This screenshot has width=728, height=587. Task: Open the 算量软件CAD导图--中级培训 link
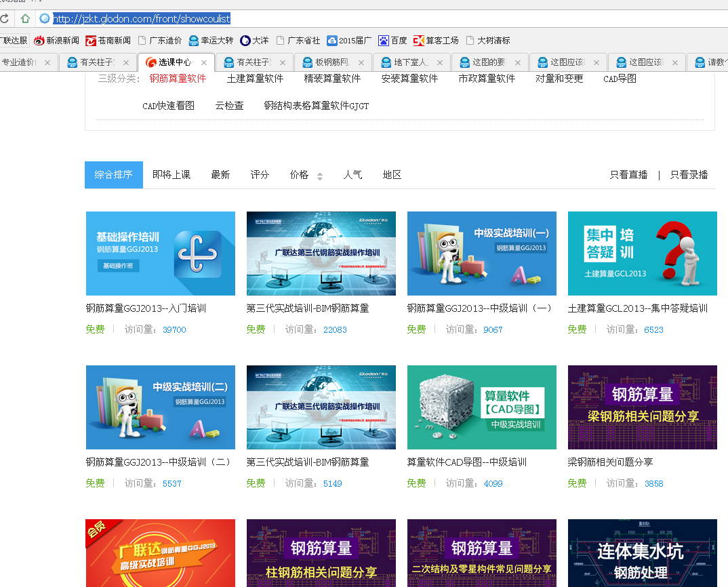tap(466, 462)
